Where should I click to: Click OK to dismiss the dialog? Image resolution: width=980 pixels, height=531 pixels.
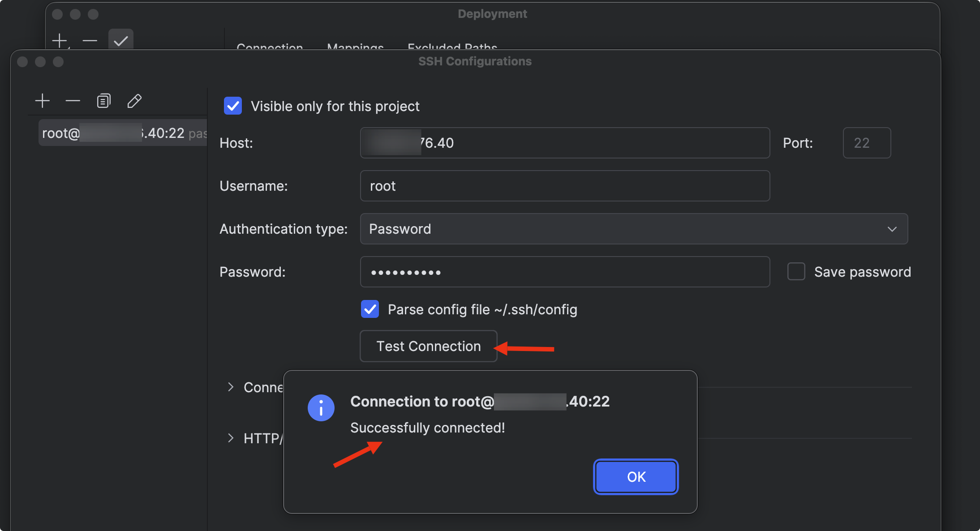(x=636, y=477)
